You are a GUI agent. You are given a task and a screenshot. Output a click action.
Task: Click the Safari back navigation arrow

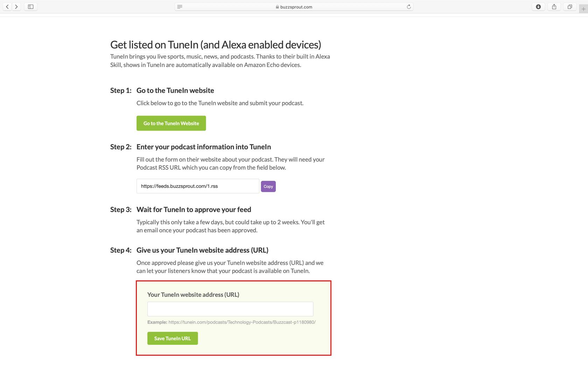7,6
